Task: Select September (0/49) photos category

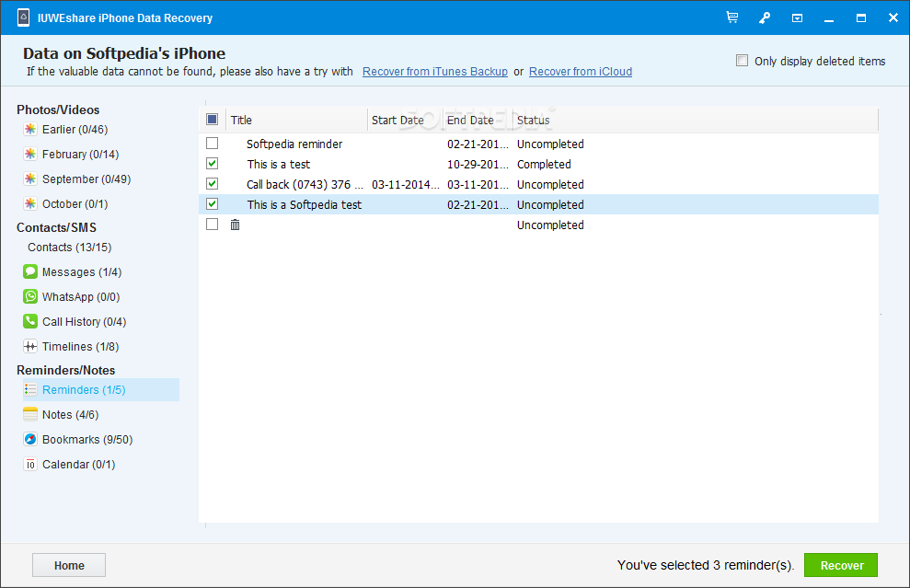Action: tap(86, 179)
